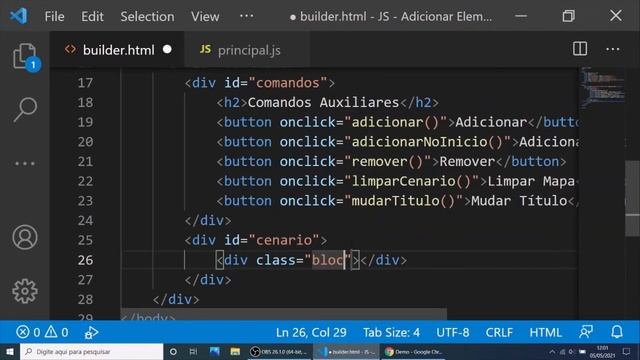Expand overflow menu ellipsis in menu bar
Image resolution: width=640 pixels, height=360 pixels.
tap(246, 16)
